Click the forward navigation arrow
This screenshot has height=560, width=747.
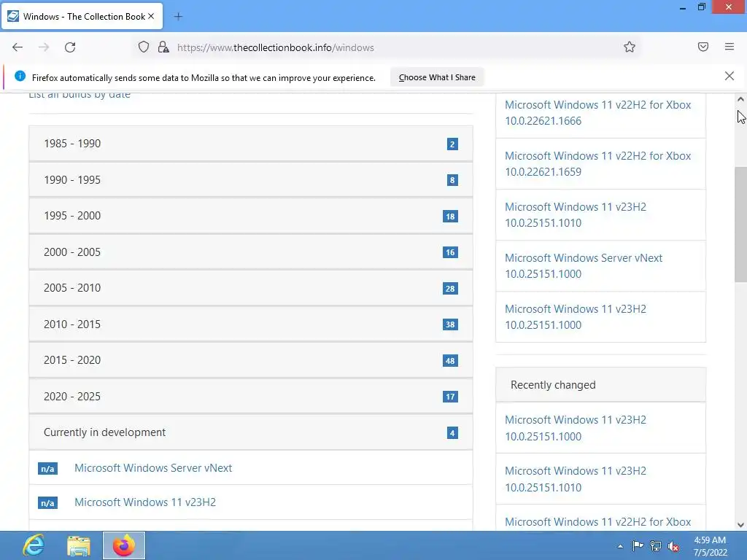tap(44, 47)
